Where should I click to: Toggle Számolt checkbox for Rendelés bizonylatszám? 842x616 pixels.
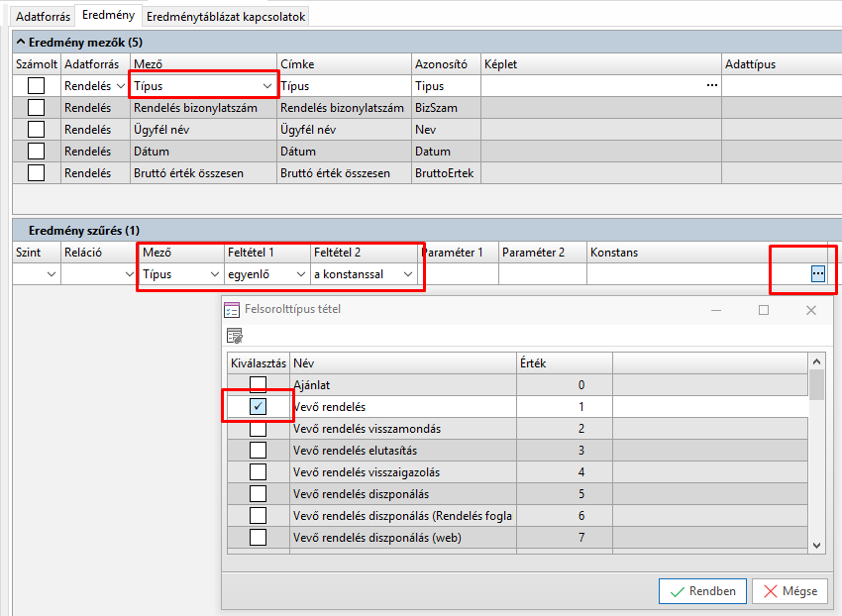point(36,107)
